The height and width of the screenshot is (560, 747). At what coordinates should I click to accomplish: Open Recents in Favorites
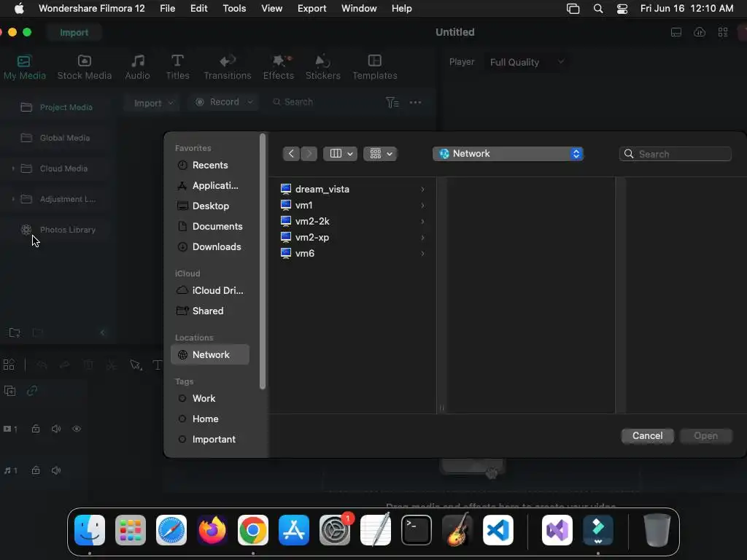[x=209, y=166]
